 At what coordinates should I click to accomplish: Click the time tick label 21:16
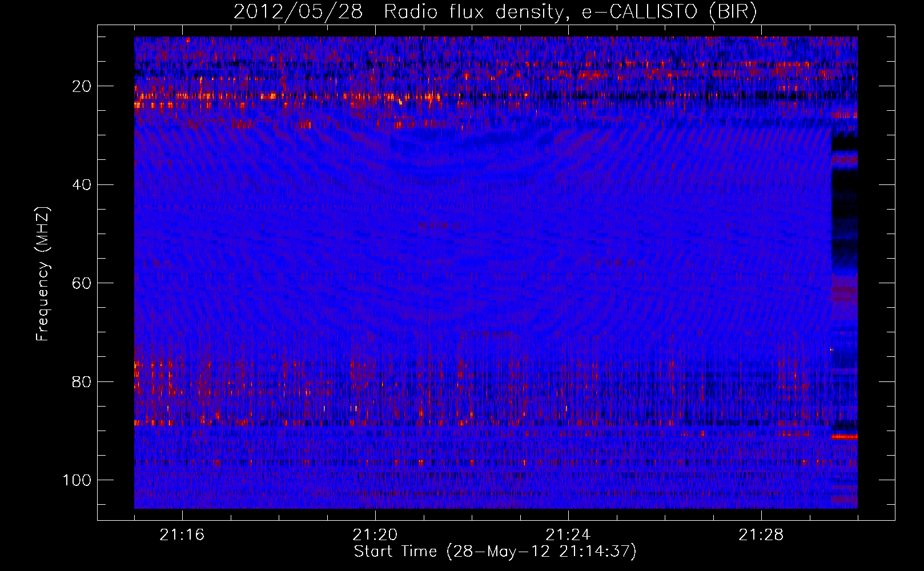(182, 535)
